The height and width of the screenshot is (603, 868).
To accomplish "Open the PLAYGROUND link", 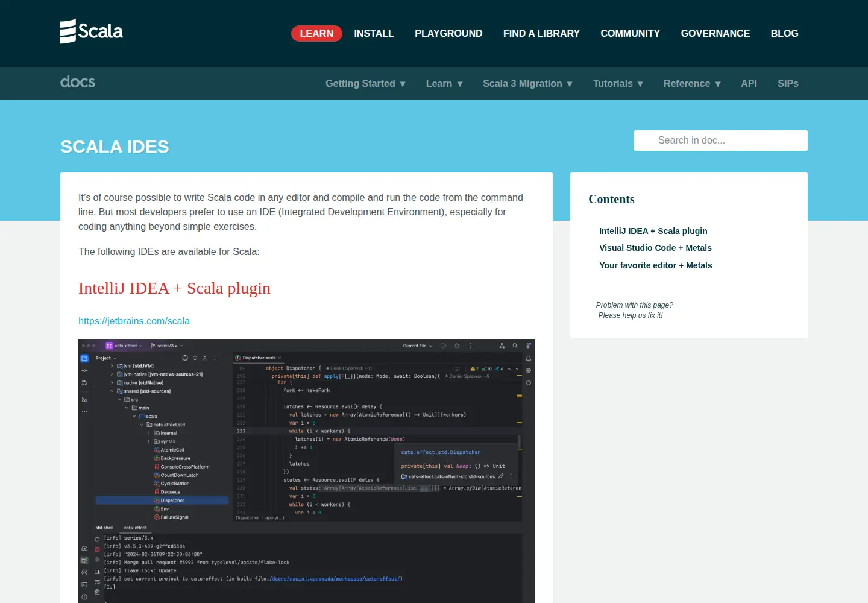I will pos(448,33).
